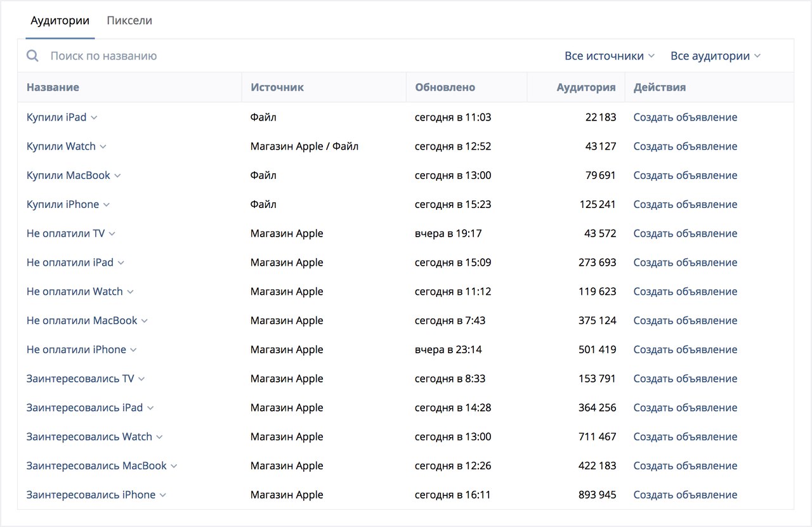812x527 pixels.
Task: Create ad for 'Заинтересовались iPhone' audience
Action: pos(685,495)
